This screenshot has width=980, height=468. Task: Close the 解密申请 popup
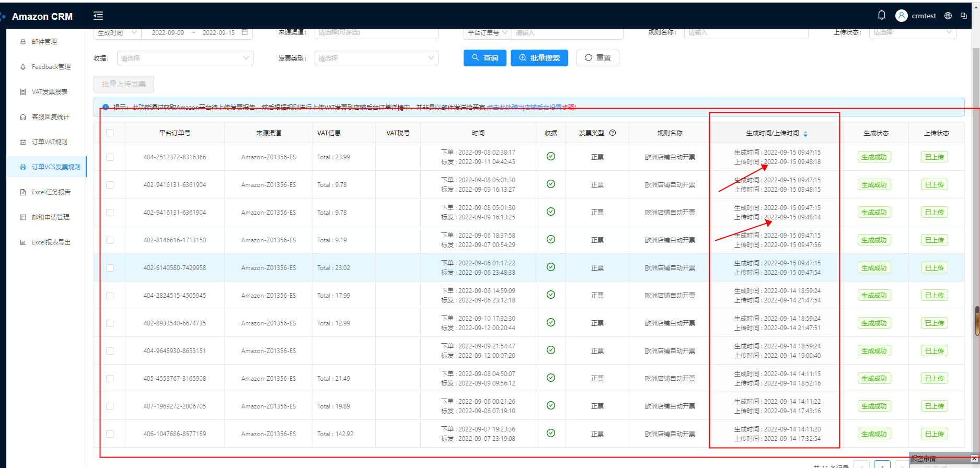click(x=974, y=458)
